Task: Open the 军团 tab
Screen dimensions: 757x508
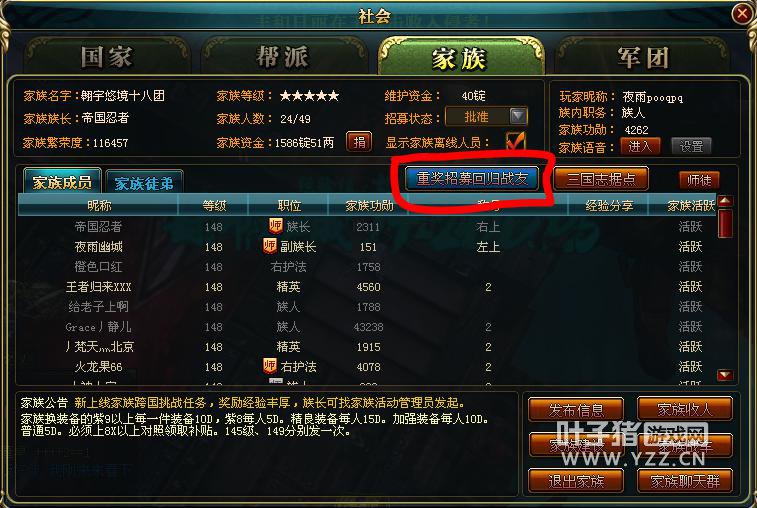Action: (x=643, y=57)
